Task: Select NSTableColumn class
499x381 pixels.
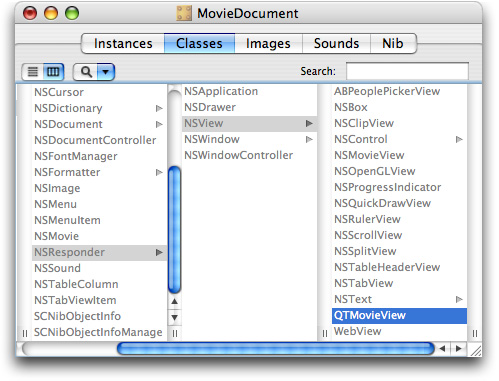Action: coord(76,284)
